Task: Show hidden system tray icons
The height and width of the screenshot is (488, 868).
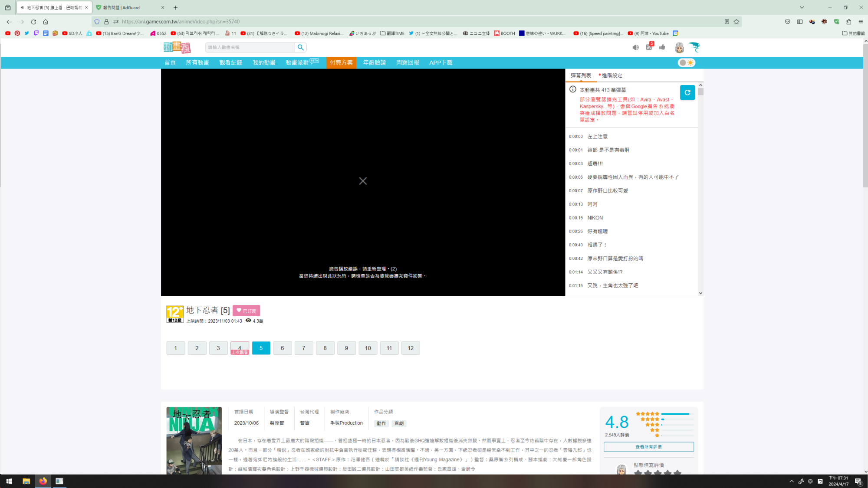Action: pos(791,481)
